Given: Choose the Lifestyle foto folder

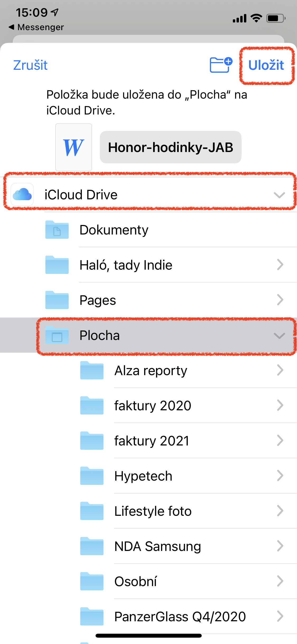Looking at the screenshot, I should [153, 511].
